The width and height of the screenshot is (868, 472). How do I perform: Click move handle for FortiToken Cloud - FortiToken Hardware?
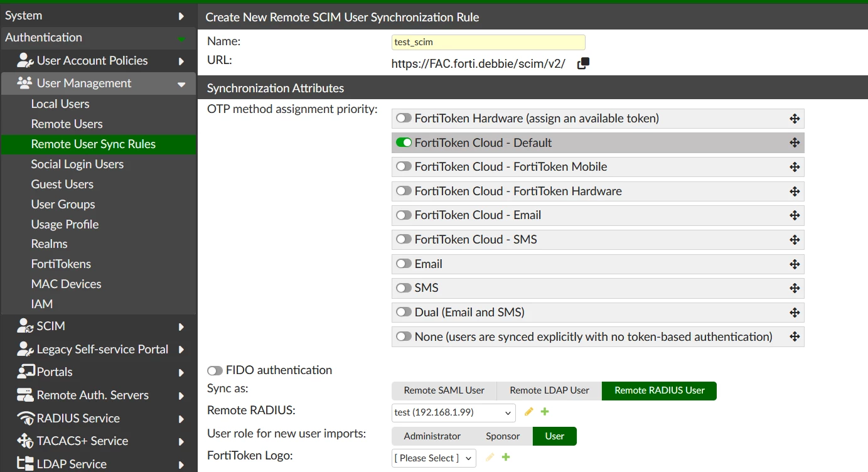tap(795, 191)
